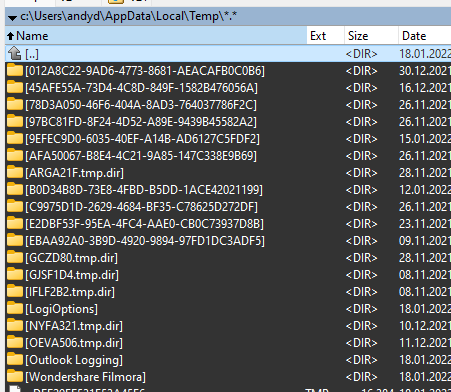Viewport: 451px width, 392px height.
Task: Click folder icon beside GJSF1D4.tmp.dir
Action: tap(15, 274)
